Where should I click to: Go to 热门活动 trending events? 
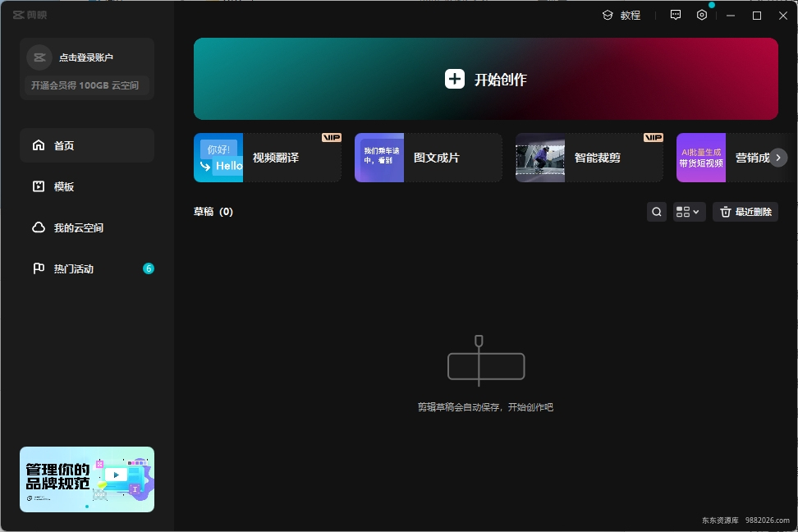86,268
